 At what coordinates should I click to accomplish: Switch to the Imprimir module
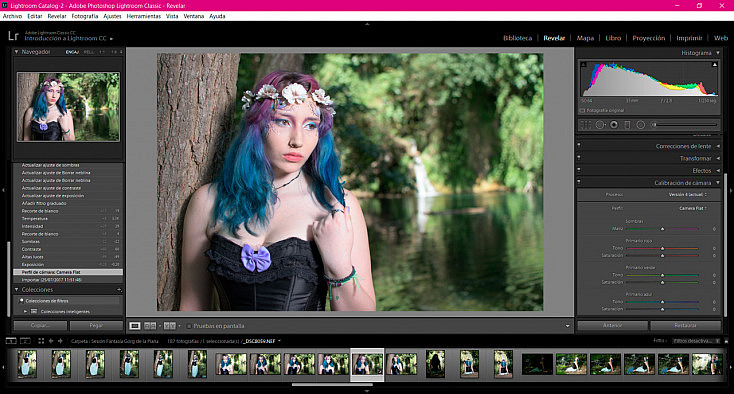(689, 38)
